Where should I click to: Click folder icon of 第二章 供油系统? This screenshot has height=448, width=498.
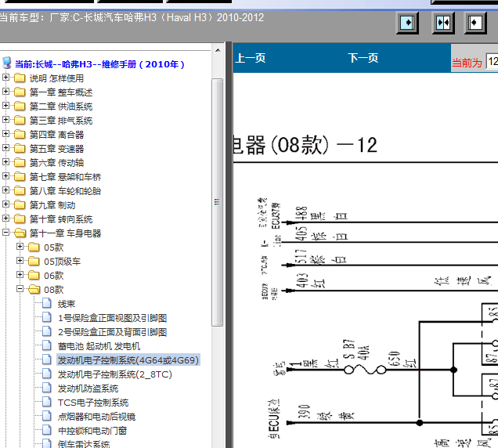[x=20, y=106]
